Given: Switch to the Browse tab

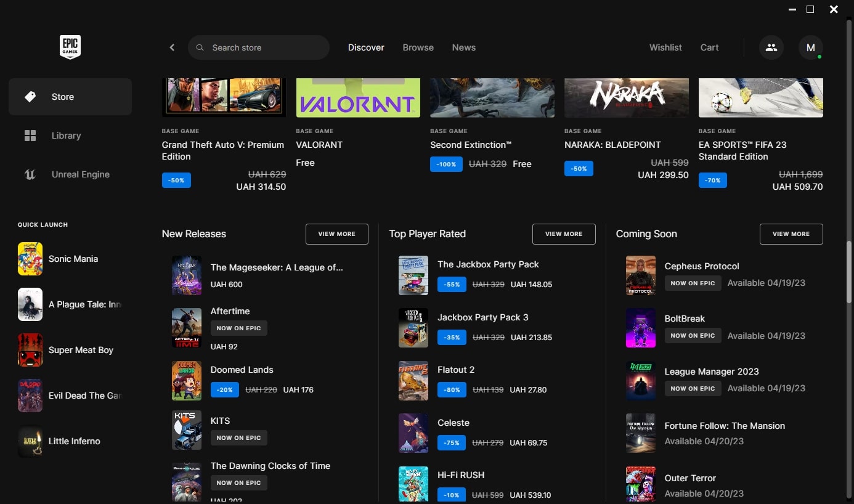Looking at the screenshot, I should 418,47.
